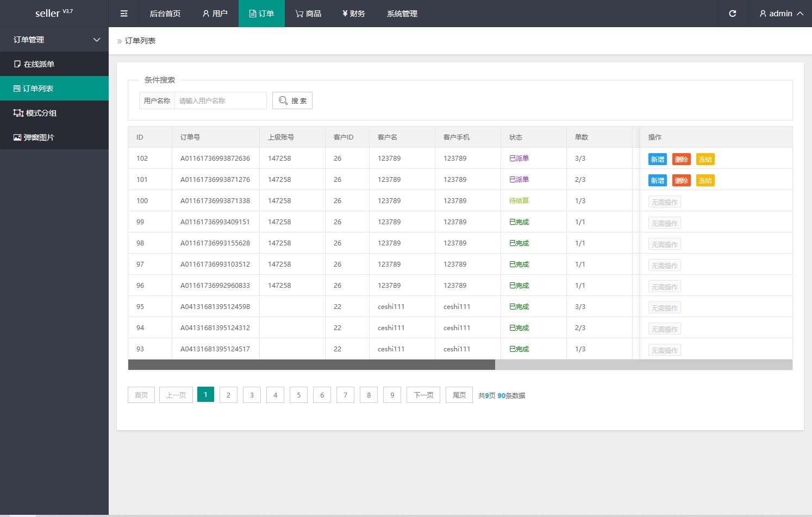
Task: Focus the 用户名称 search input field
Action: (x=220, y=100)
